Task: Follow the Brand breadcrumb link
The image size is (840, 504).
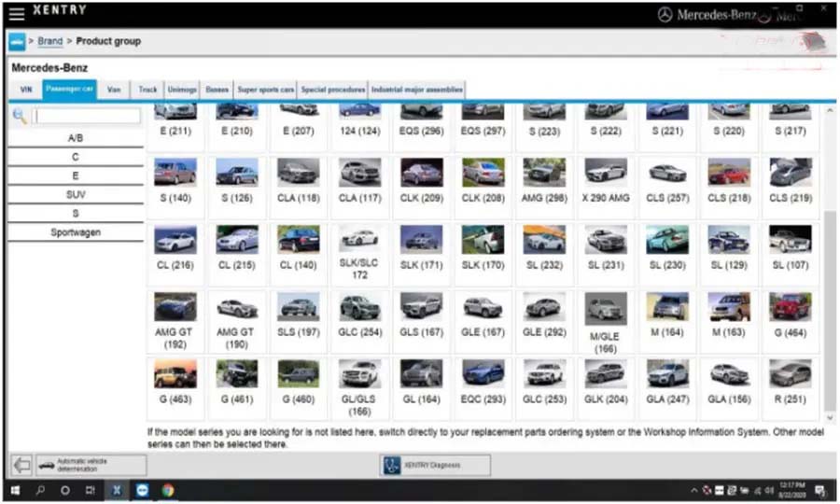Action: (x=50, y=42)
